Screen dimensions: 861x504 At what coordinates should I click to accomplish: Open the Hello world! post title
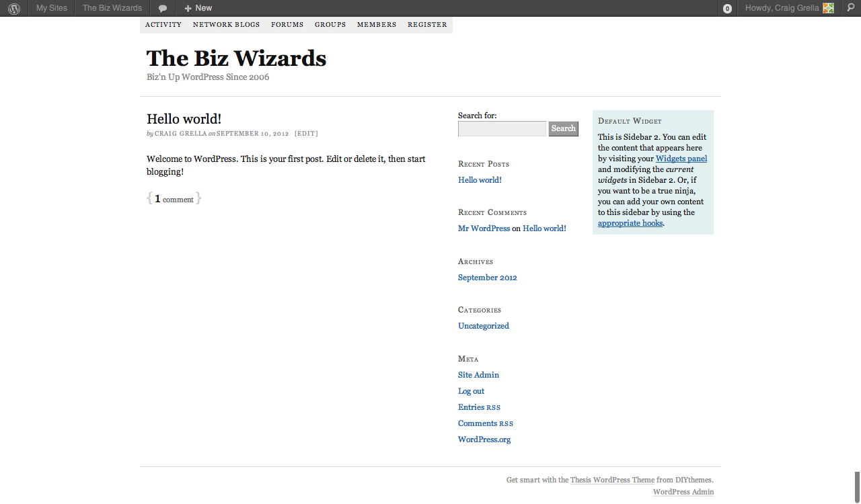coord(184,119)
